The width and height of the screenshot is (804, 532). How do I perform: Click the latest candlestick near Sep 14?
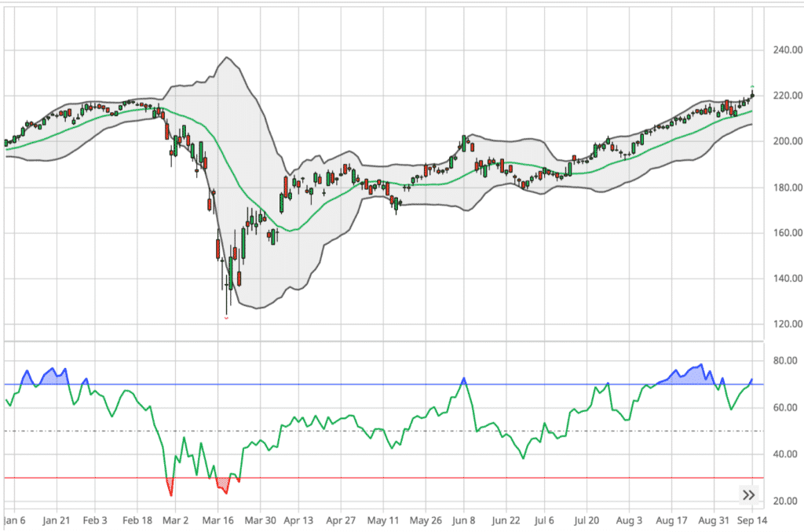pos(751,94)
